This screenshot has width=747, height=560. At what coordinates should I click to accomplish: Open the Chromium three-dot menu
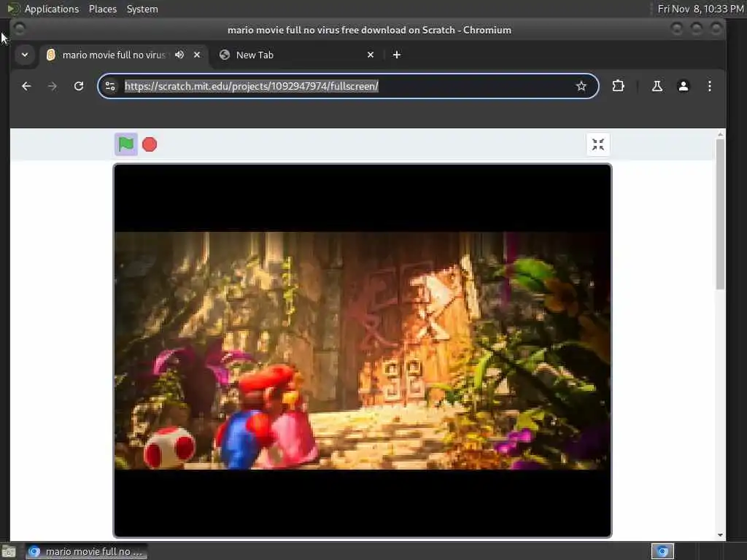pos(709,86)
